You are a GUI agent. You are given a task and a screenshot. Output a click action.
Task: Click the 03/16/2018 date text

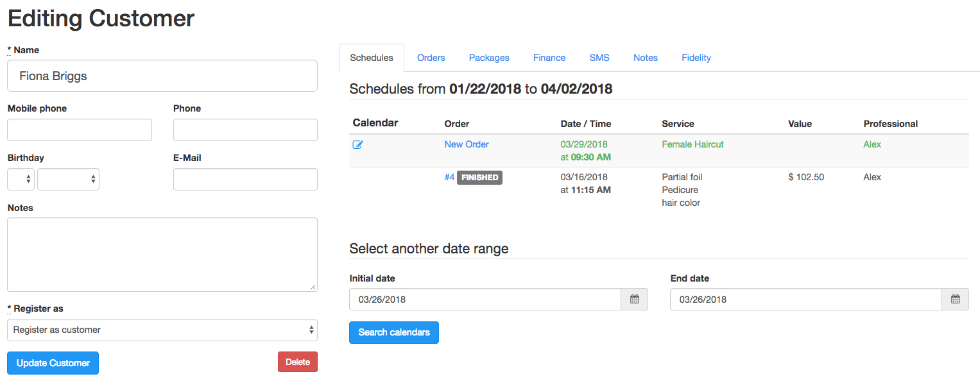point(584,177)
